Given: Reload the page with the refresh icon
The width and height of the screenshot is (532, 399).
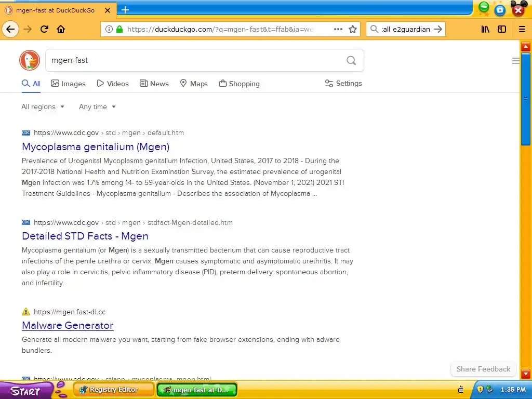Looking at the screenshot, I should (x=44, y=29).
